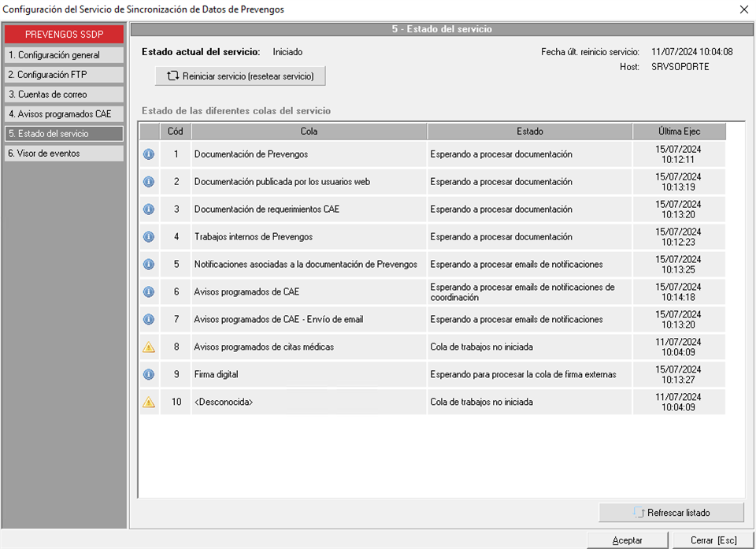Click info icon beside Trabajos internos de Prevengos
Screen dimensions: 756x549
pos(149,237)
